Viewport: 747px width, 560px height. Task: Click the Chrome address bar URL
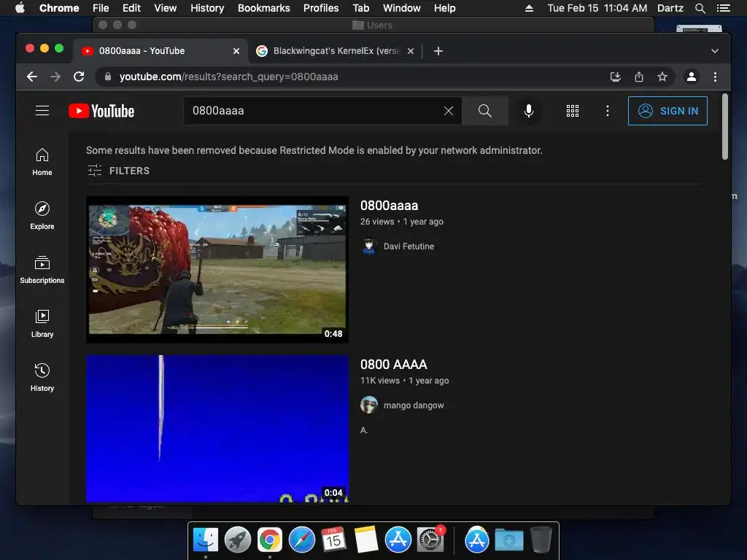coord(228,77)
